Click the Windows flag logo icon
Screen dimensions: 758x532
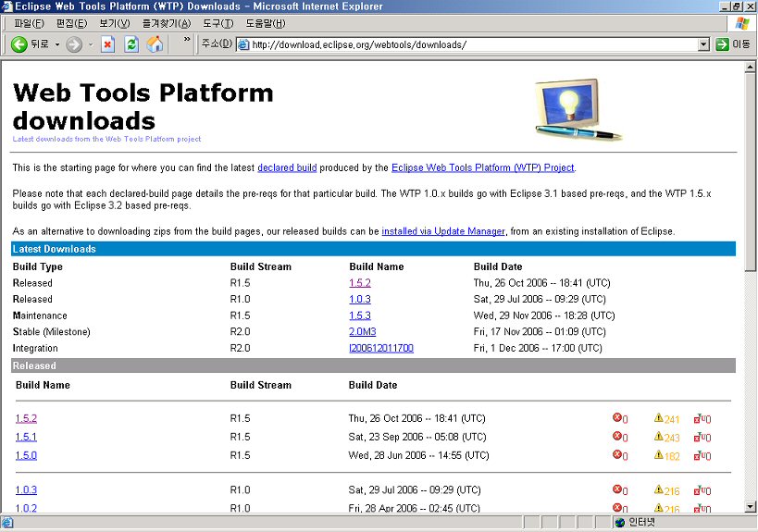(742, 23)
